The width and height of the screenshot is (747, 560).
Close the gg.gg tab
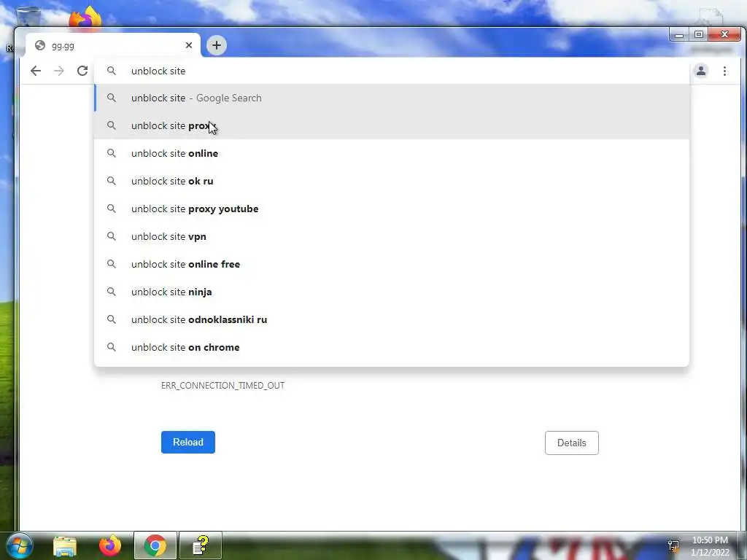[x=189, y=45]
